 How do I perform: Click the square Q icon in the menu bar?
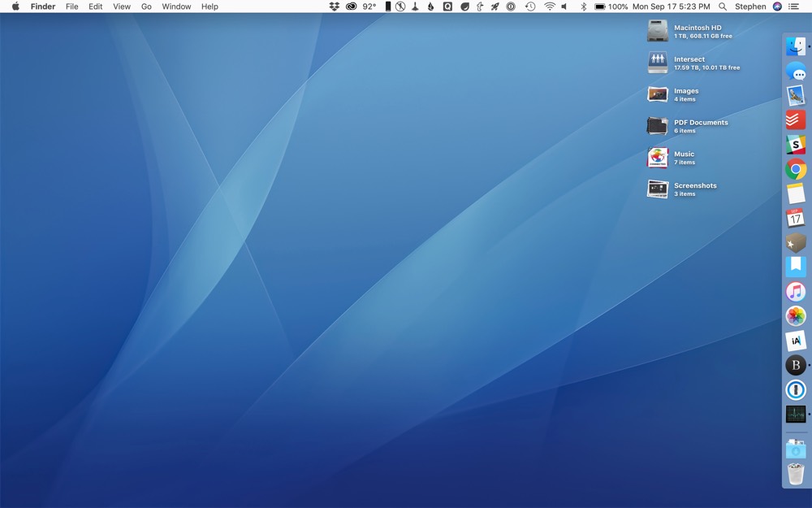coord(447,7)
